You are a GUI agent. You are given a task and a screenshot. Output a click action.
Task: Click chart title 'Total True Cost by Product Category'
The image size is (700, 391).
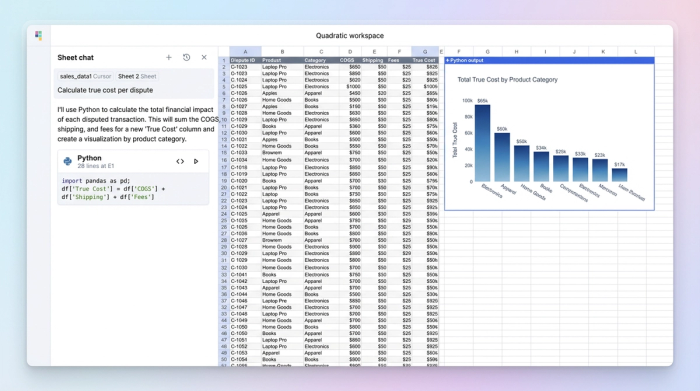tap(507, 80)
